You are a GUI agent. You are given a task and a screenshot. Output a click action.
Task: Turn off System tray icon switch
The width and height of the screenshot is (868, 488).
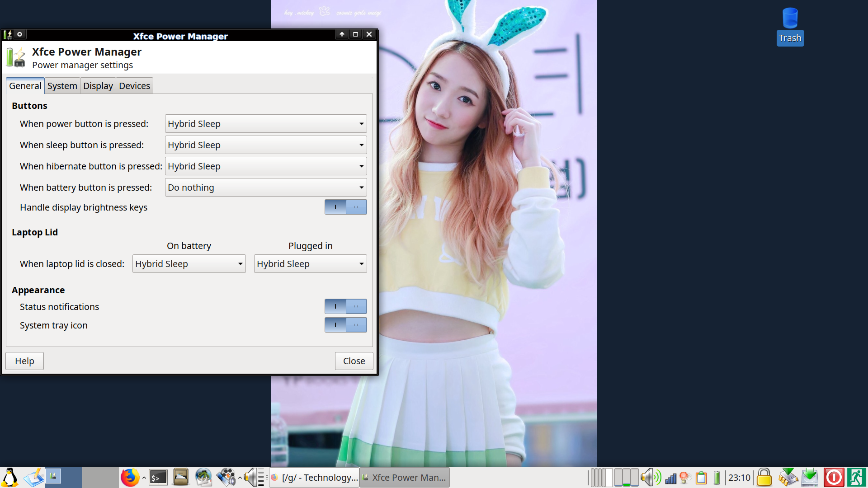coord(345,325)
